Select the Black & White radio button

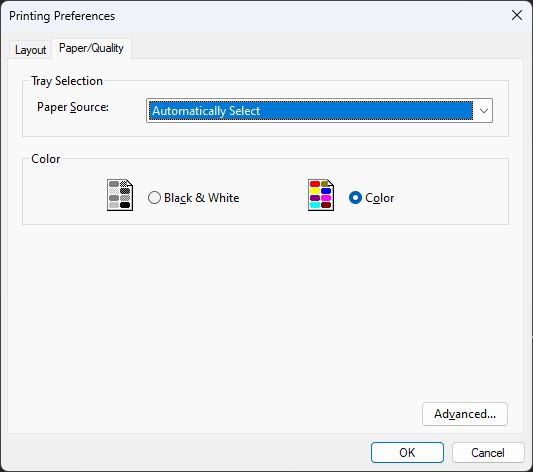pyautogui.click(x=154, y=197)
